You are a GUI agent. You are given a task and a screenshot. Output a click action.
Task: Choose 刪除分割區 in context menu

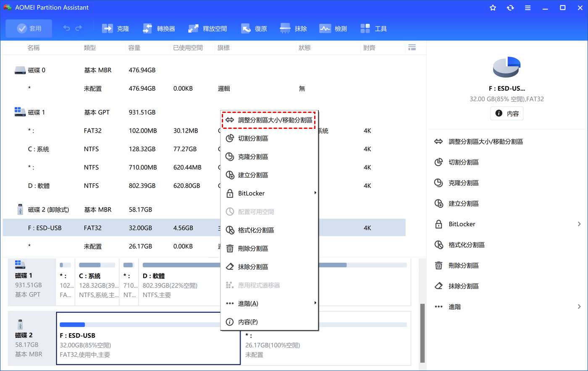point(269,248)
